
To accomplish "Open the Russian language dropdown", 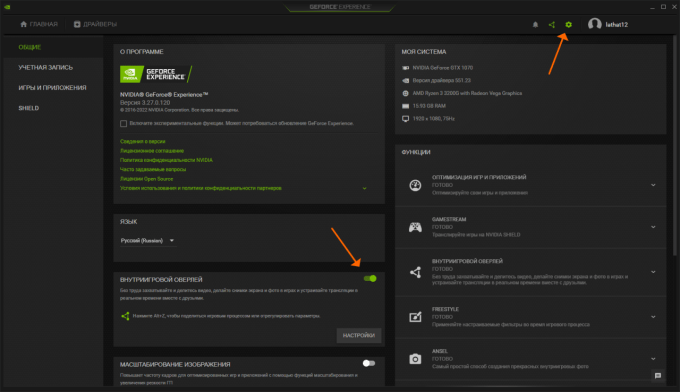I will 148,240.
